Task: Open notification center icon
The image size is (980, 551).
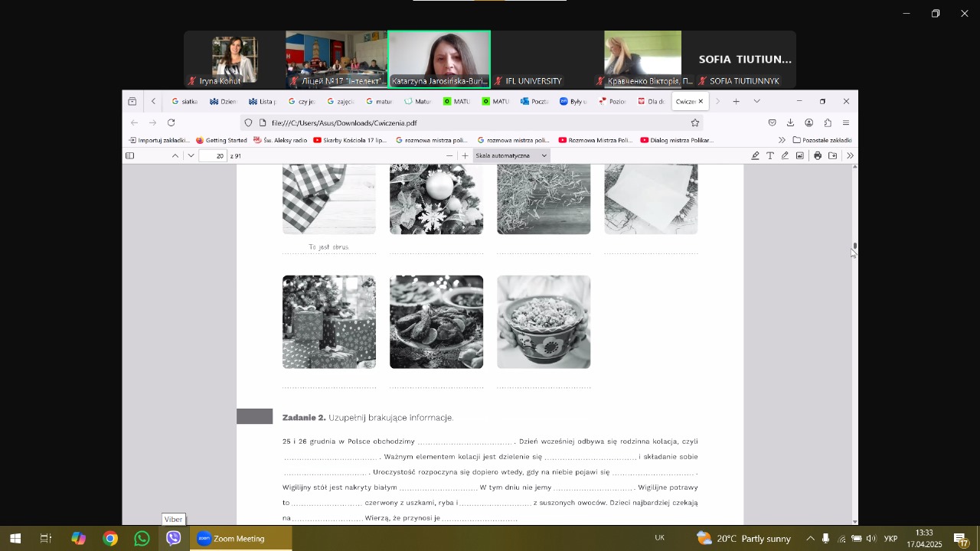Action: (x=962, y=539)
